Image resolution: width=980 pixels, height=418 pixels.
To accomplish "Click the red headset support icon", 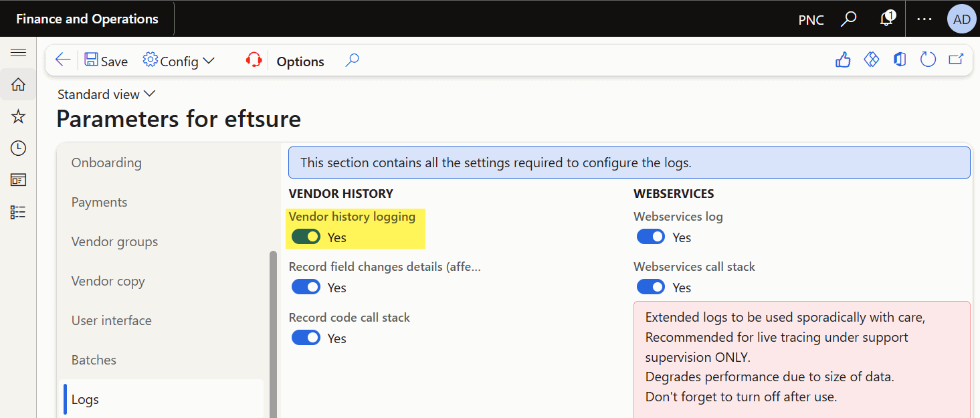I will coord(254,60).
